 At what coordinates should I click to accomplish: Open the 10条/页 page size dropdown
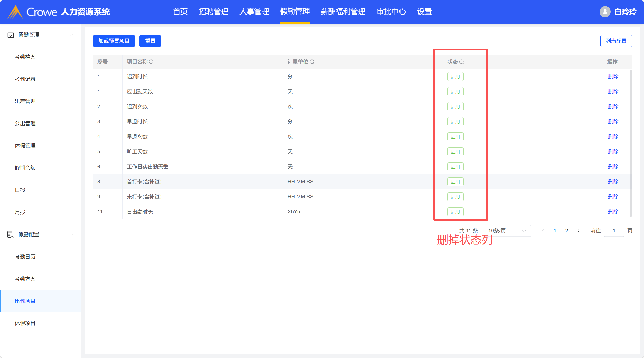tap(507, 231)
